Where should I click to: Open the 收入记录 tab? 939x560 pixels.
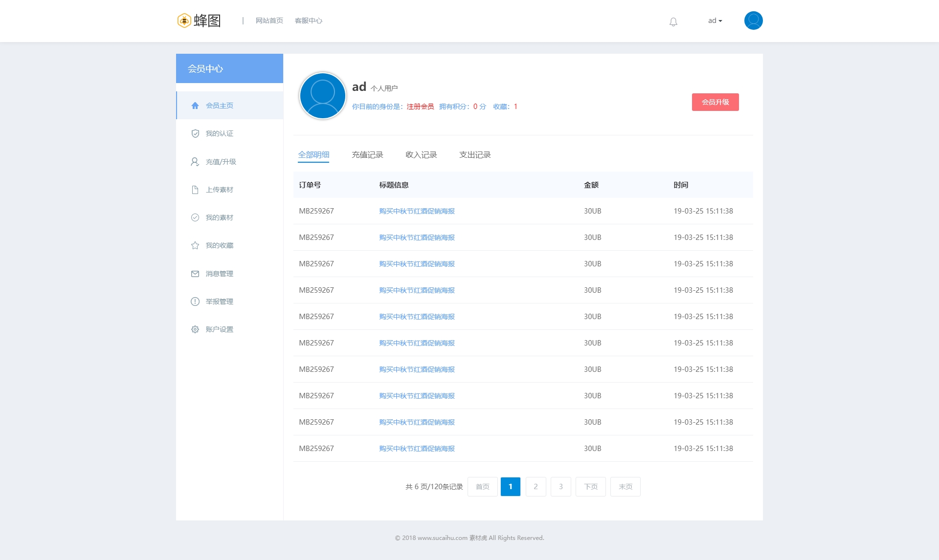[x=421, y=155]
